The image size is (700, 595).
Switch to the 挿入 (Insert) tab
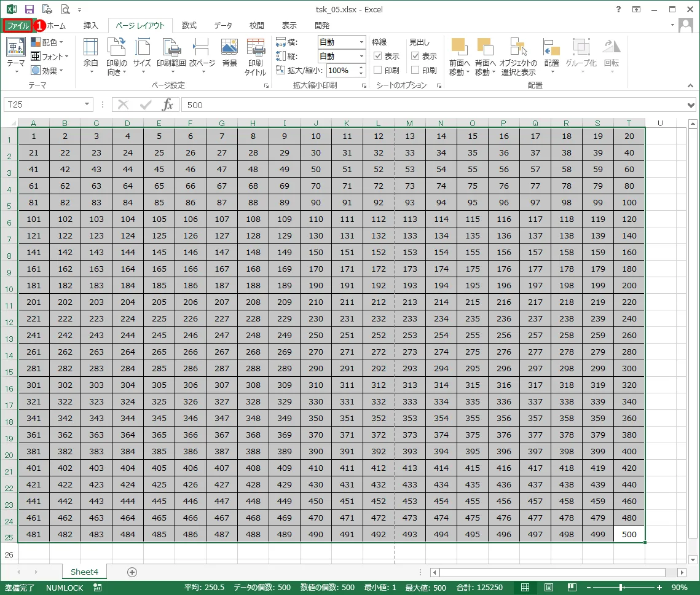click(90, 25)
